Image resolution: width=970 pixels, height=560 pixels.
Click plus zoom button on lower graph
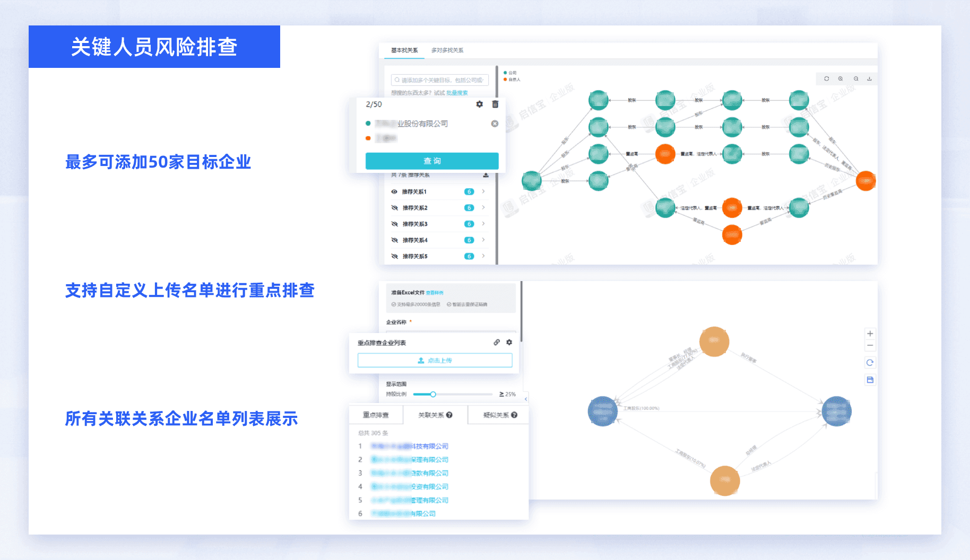[870, 334]
